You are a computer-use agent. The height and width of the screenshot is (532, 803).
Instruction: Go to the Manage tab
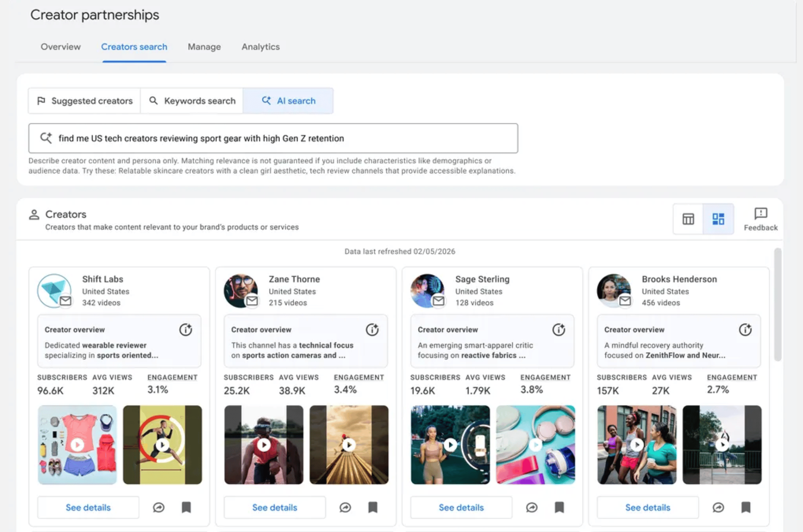click(204, 47)
